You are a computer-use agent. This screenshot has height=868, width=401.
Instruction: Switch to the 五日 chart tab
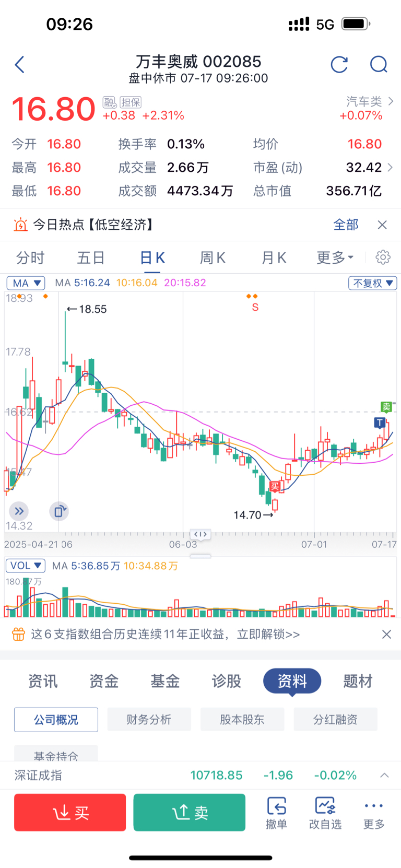(x=91, y=258)
